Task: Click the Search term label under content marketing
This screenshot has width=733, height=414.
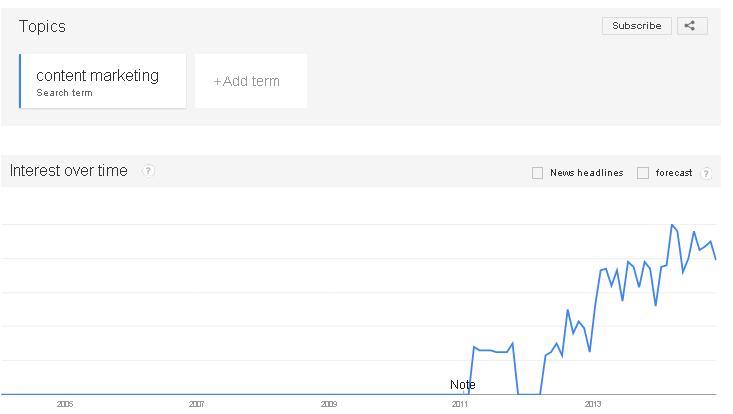Action: 65,93
